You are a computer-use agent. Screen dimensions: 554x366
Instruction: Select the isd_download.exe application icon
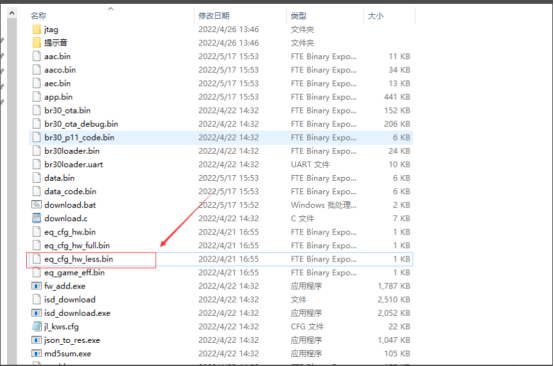coord(36,313)
